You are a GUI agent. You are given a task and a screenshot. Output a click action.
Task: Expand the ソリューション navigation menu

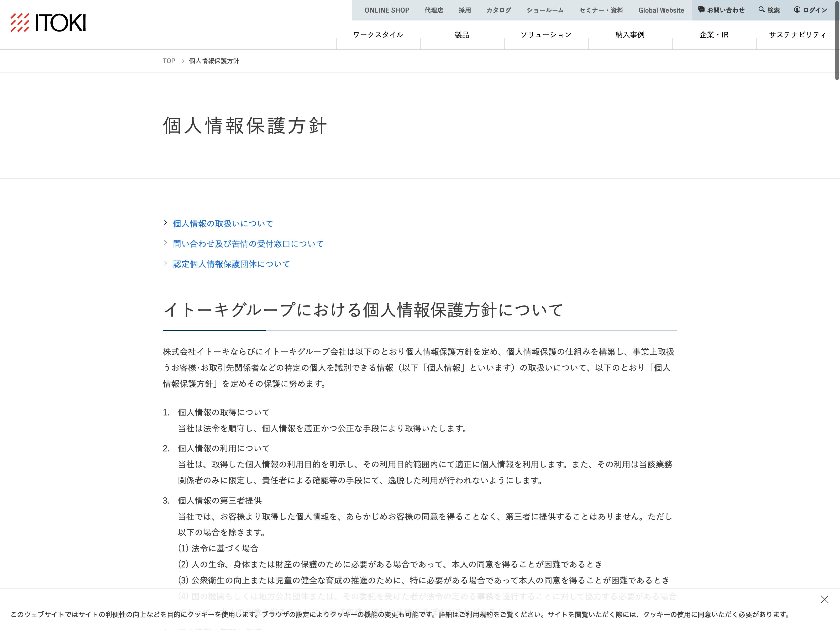(546, 35)
